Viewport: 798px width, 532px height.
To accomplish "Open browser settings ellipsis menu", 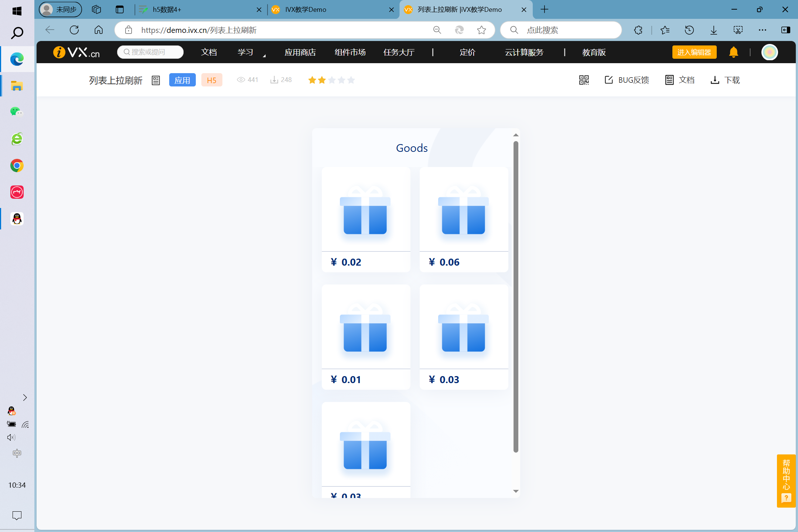I will pyautogui.click(x=762, y=30).
